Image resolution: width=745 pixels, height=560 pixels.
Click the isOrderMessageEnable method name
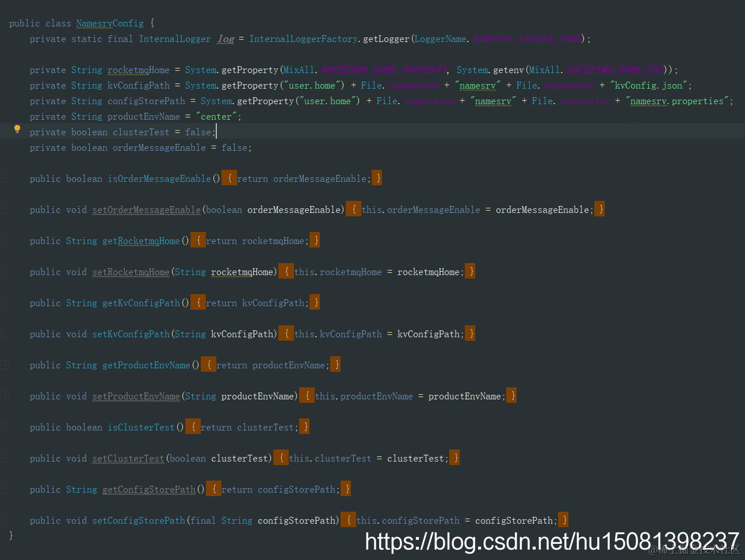(x=159, y=178)
